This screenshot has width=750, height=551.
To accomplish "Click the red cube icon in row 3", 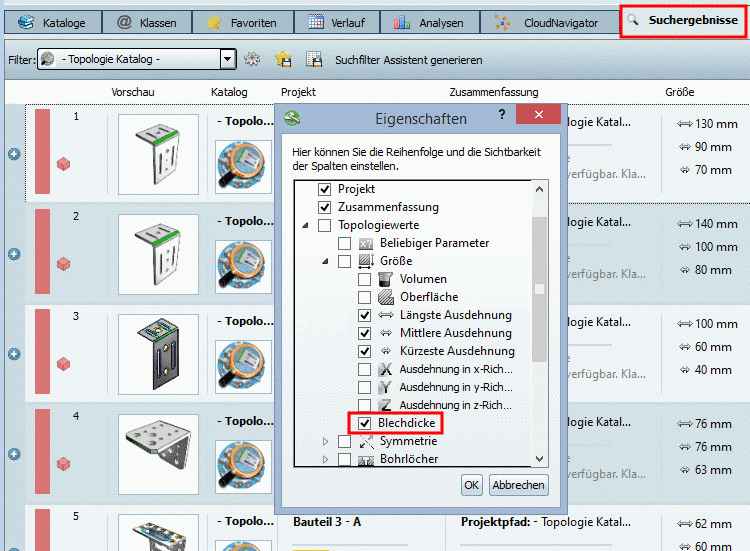I will 63,364.
